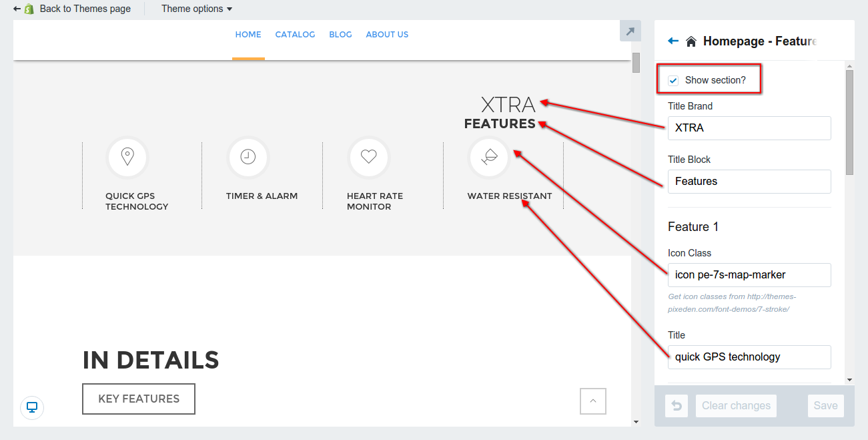
Task: Click the Clear changes button
Action: tap(736, 406)
